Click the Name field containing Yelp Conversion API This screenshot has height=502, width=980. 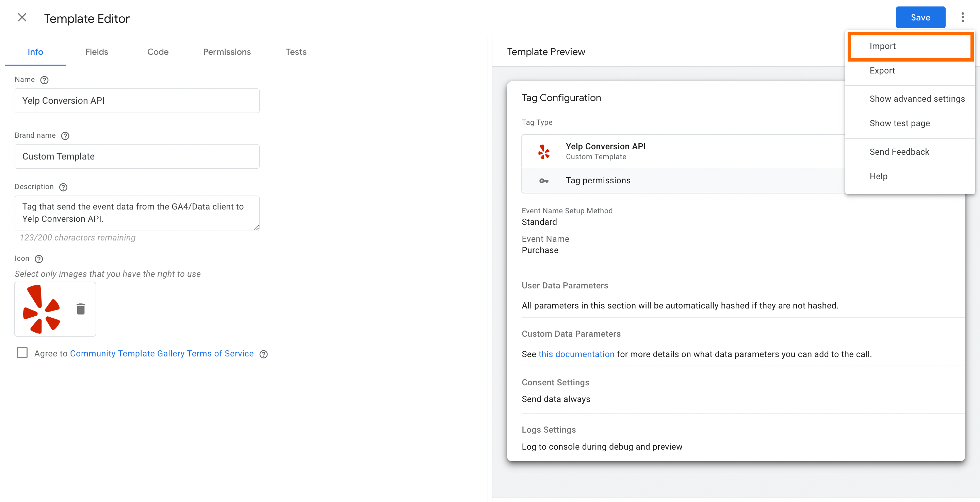click(x=137, y=101)
